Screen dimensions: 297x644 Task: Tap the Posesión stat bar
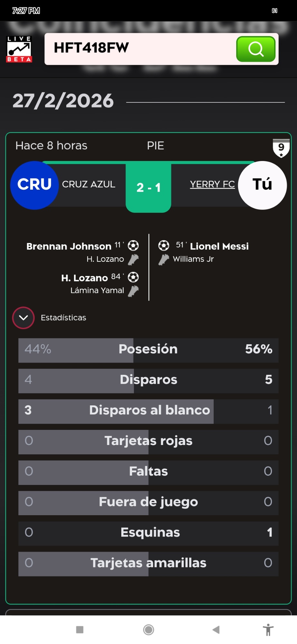148,350
